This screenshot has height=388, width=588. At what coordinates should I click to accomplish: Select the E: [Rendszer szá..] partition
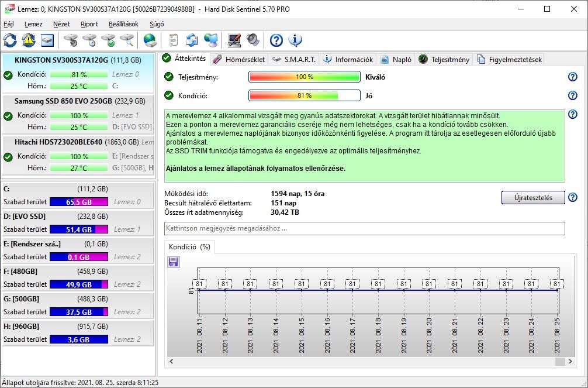point(78,250)
